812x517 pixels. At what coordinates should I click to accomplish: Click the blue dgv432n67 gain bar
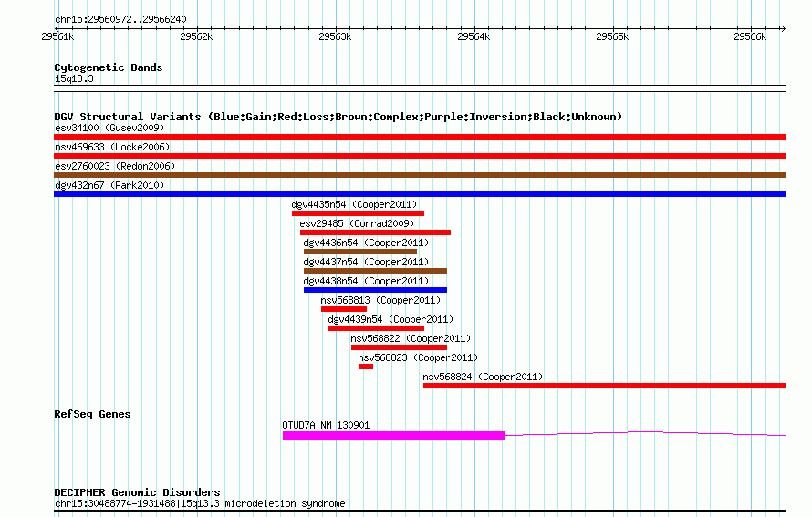[x=420, y=194]
